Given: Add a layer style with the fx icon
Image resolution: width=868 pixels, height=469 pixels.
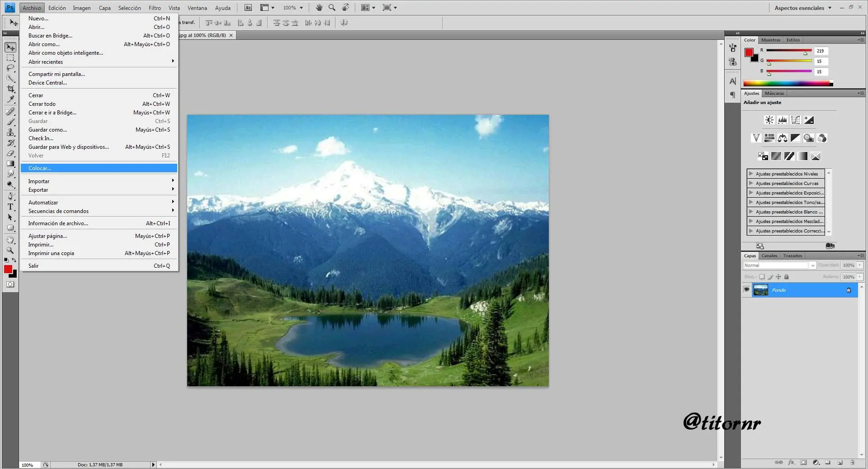Looking at the screenshot, I should [x=791, y=462].
